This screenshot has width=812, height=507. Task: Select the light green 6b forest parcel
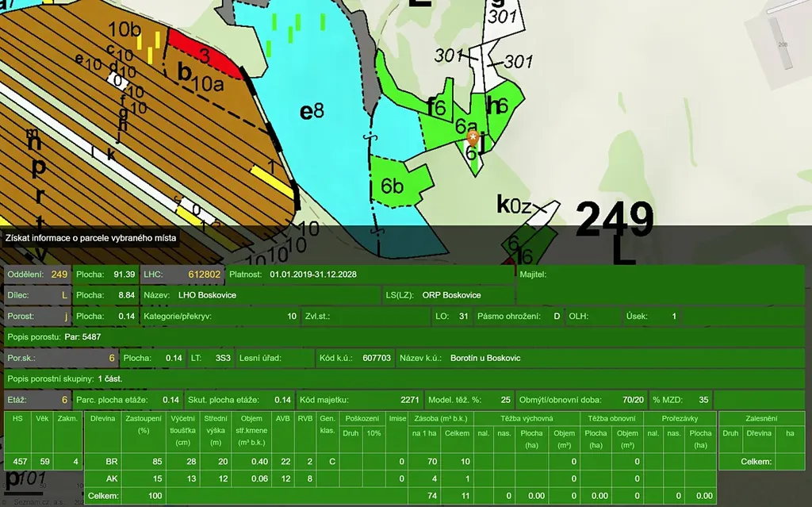(401, 182)
